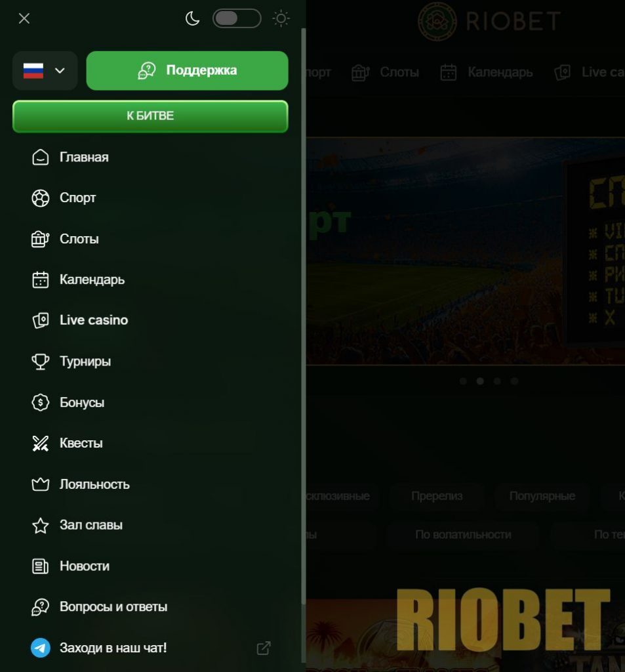Click the К БИТВЕ button
Viewport: 625px width, 672px height.
tap(150, 116)
